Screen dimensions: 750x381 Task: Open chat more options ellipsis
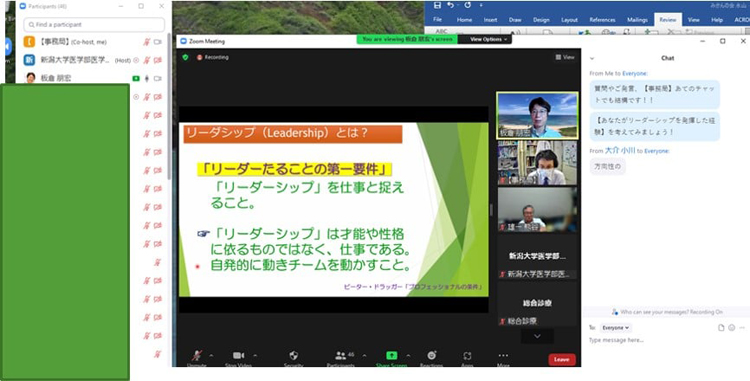coord(742,327)
